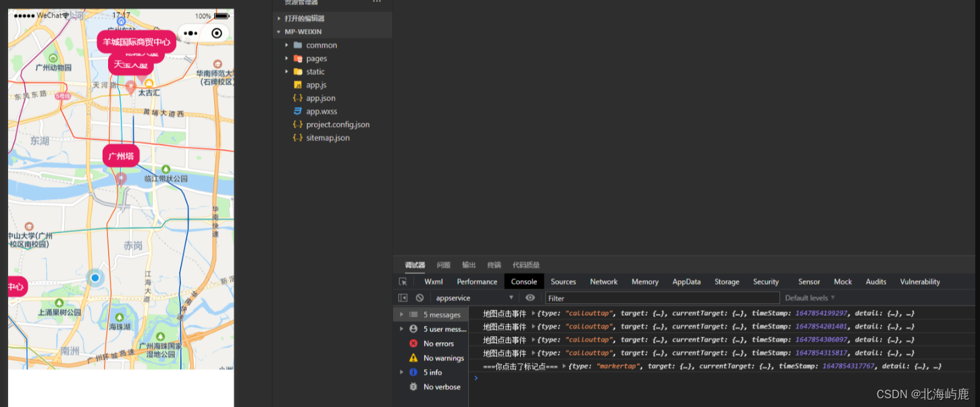Click the static folder icon
The height and width of the screenshot is (407, 980).
click(298, 72)
